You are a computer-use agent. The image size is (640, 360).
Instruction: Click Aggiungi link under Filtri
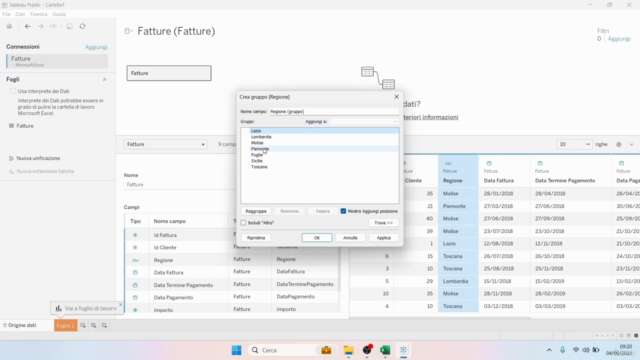pos(619,39)
